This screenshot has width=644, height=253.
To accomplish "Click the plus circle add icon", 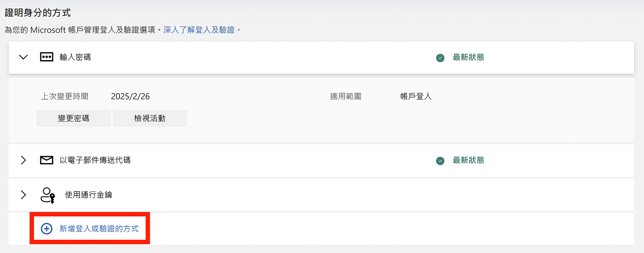I will point(47,229).
